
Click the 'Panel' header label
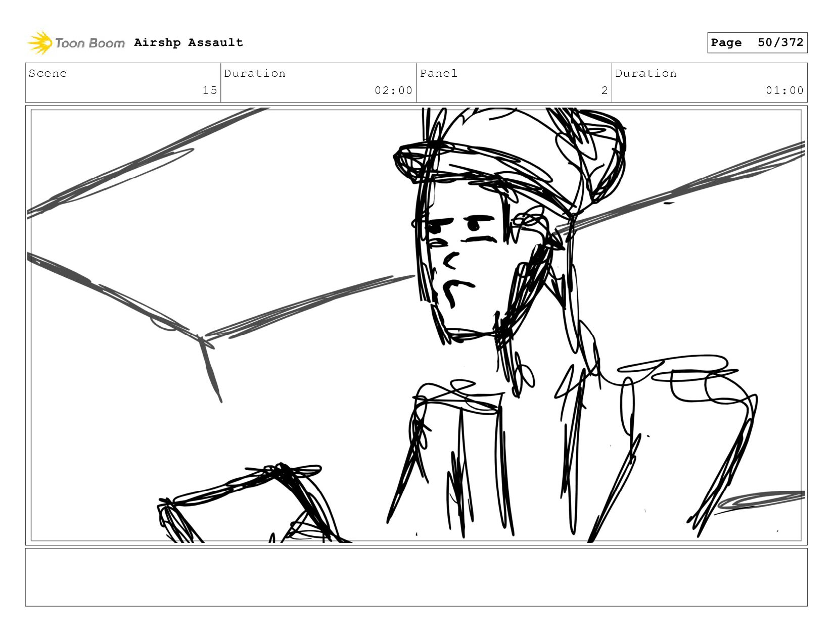point(439,73)
